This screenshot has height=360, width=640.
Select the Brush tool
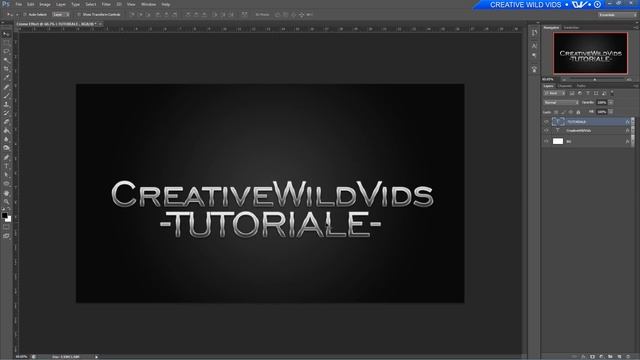coord(6,95)
